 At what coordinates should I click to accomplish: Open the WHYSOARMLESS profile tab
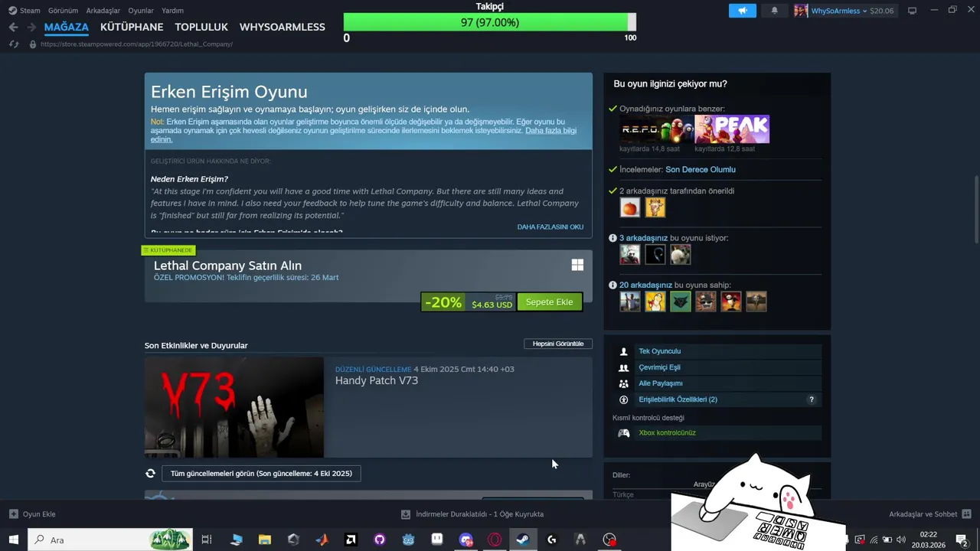click(283, 27)
